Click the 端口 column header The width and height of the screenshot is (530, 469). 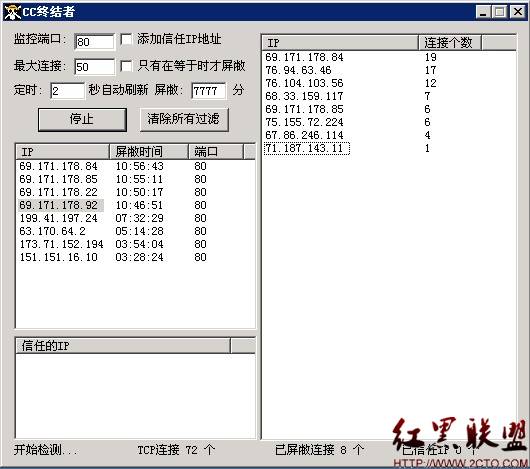(x=216, y=152)
